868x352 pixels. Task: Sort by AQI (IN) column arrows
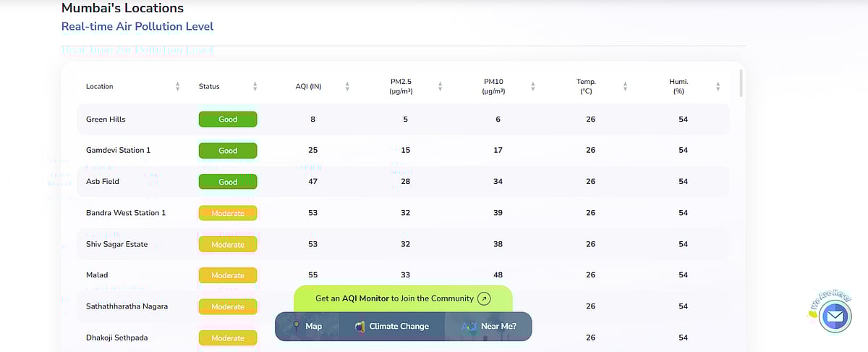tap(347, 86)
